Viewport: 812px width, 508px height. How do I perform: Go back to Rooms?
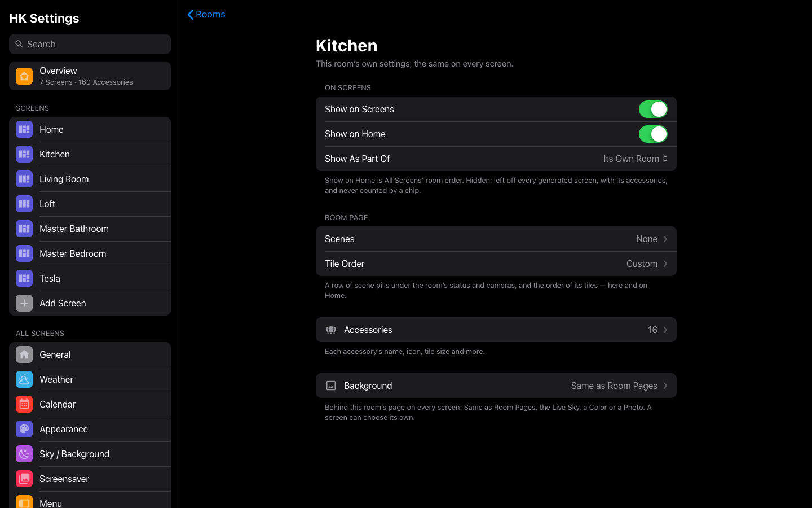pyautogui.click(x=206, y=15)
